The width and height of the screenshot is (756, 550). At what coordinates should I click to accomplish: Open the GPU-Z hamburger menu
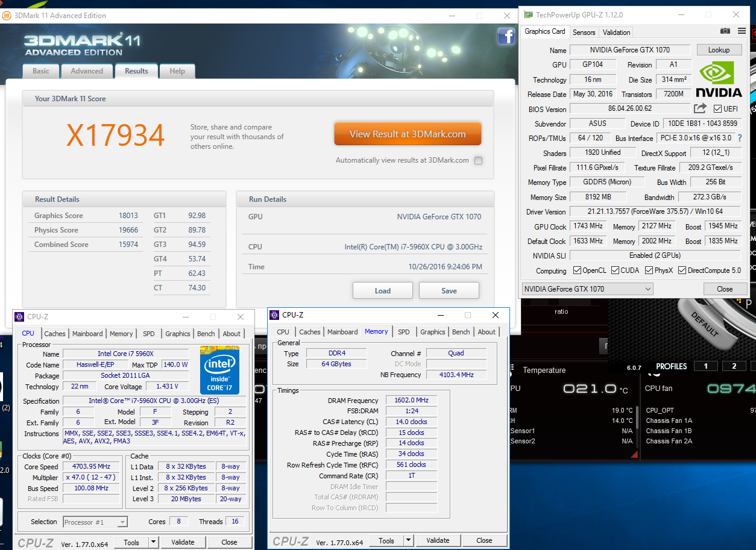(x=742, y=31)
